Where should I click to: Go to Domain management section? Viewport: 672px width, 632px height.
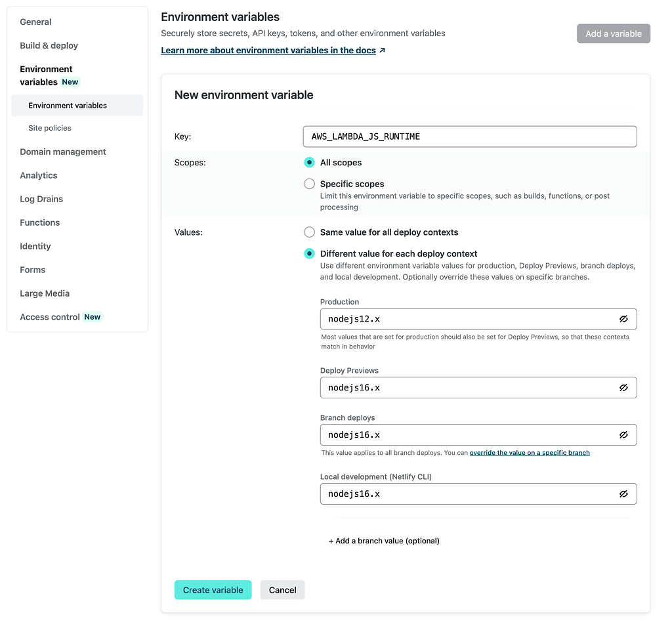tap(63, 152)
